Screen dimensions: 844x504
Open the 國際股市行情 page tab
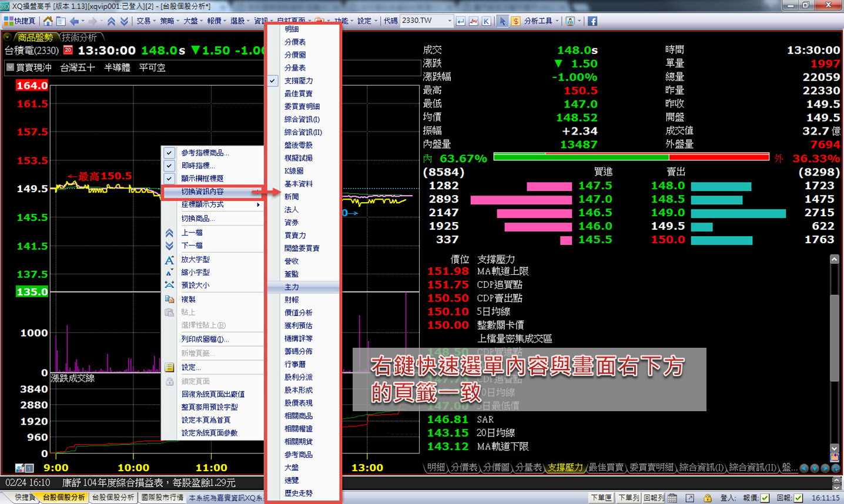click(x=162, y=498)
